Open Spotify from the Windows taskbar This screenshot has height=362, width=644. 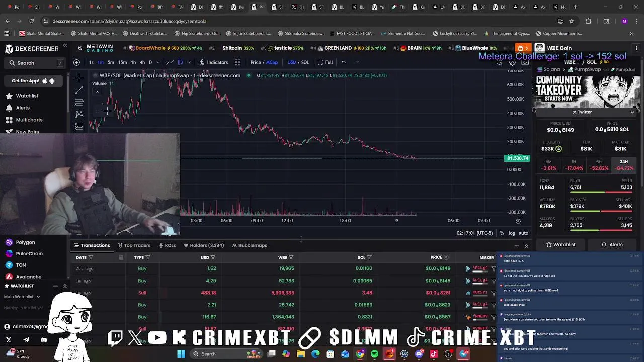pos(374,354)
